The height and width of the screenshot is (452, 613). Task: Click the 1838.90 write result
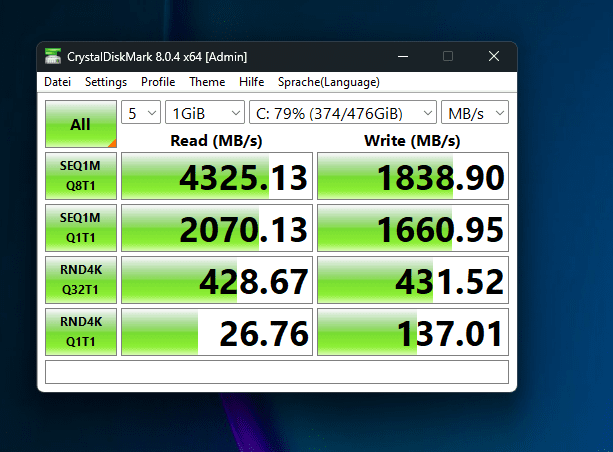[413, 176]
